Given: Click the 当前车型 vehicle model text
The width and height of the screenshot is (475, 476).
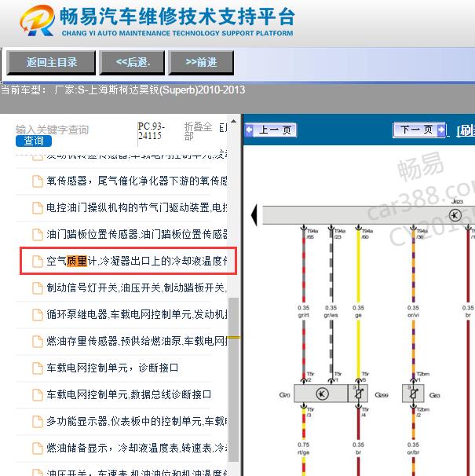Looking at the screenshot, I should pyautogui.click(x=122, y=90).
